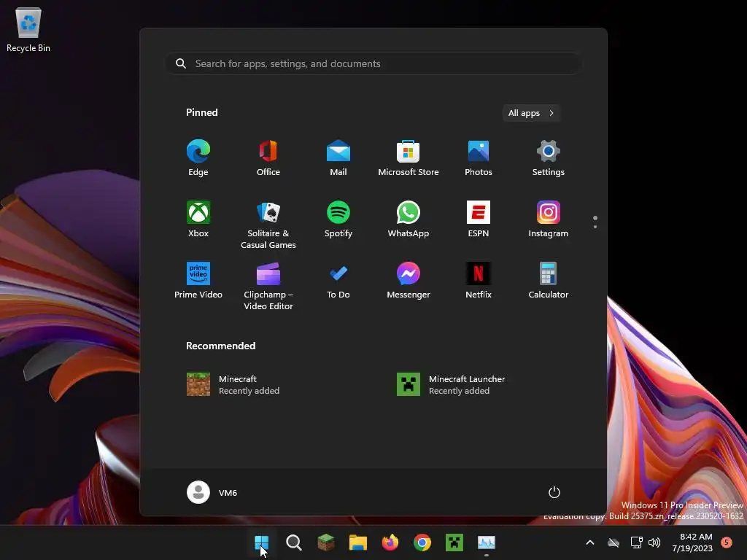Expand the All apps list

[x=531, y=113]
